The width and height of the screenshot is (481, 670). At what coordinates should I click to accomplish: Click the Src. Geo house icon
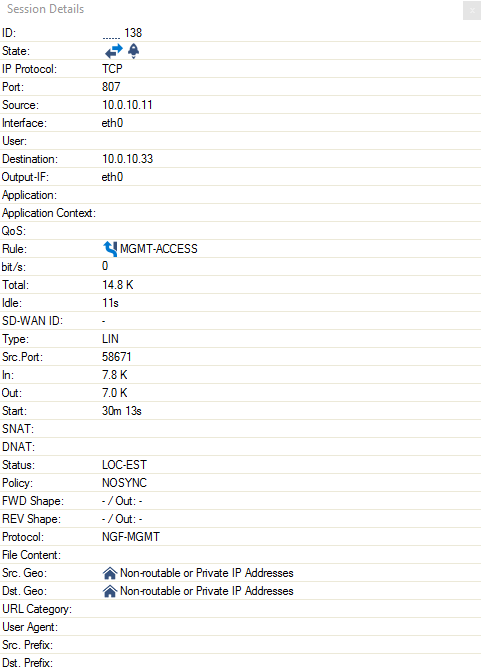coord(110,573)
